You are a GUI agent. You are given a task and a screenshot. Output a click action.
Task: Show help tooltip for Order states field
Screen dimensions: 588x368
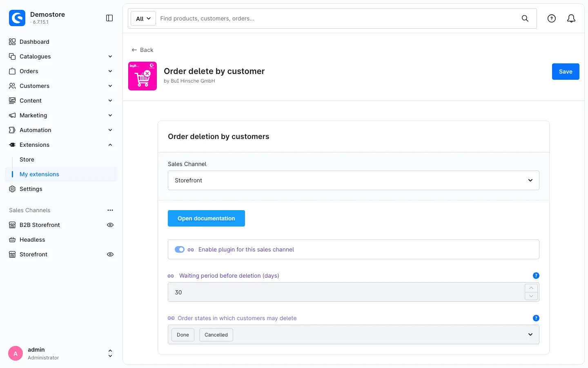[x=536, y=318]
